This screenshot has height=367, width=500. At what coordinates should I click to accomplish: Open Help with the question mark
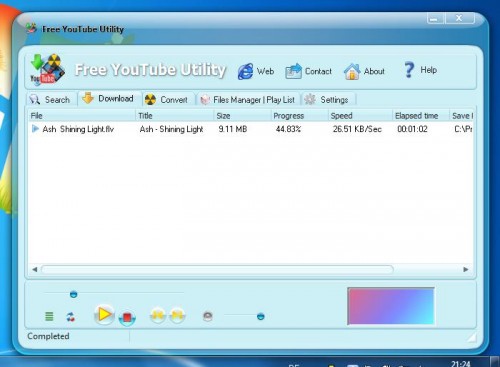[420, 70]
